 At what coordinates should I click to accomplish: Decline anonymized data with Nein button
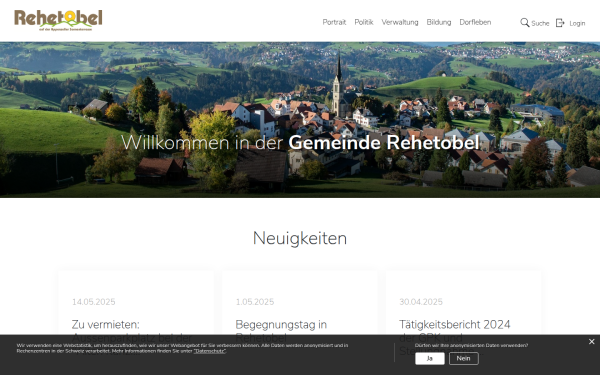click(463, 359)
